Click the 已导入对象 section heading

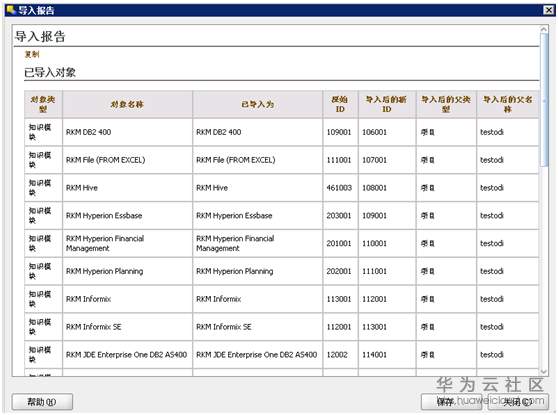coord(50,73)
